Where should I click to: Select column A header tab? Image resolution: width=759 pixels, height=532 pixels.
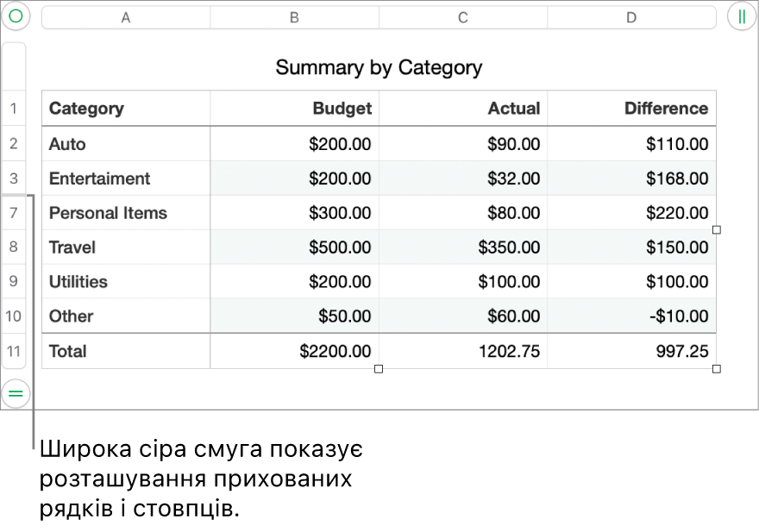126,17
